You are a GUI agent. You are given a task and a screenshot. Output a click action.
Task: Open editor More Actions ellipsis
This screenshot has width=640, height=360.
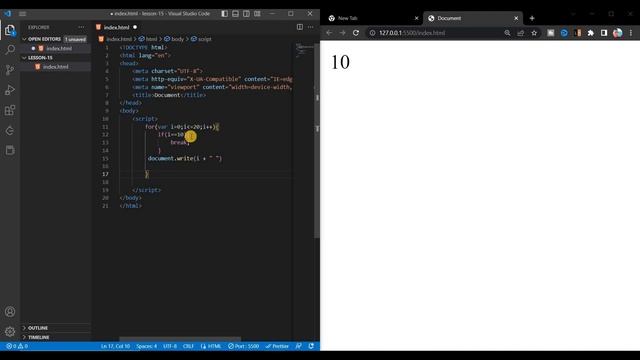click(311, 27)
